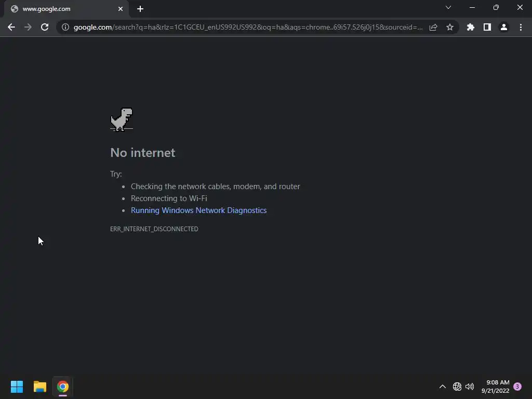
Task: Share this page icon in address bar
Action: (x=433, y=27)
